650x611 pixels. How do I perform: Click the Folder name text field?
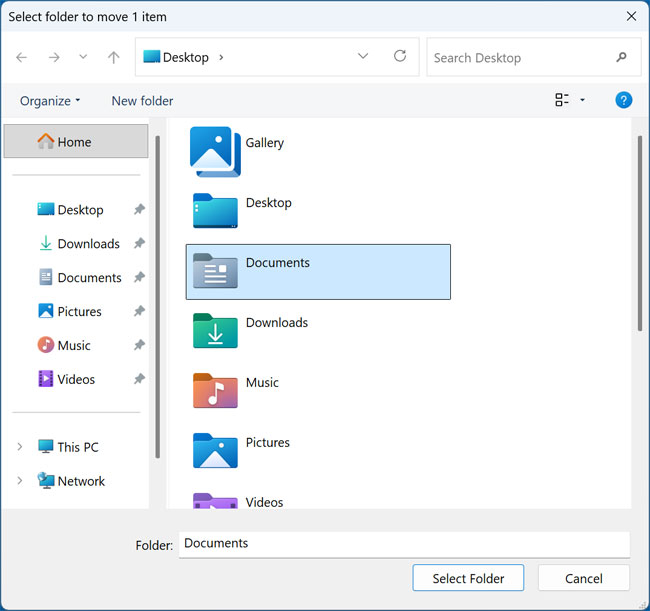(x=404, y=544)
